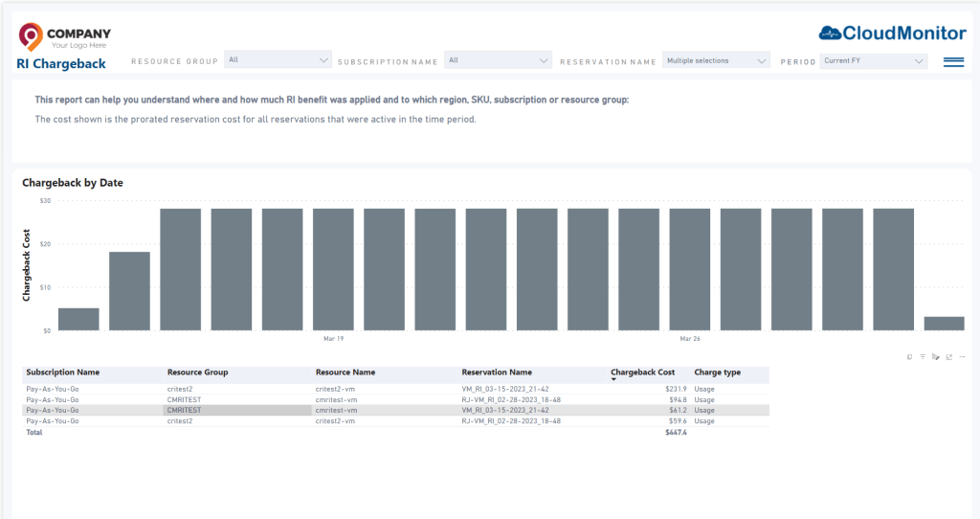The height and width of the screenshot is (519, 980).
Task: Open the Period dropdown showing Current FY
Action: pos(873,60)
